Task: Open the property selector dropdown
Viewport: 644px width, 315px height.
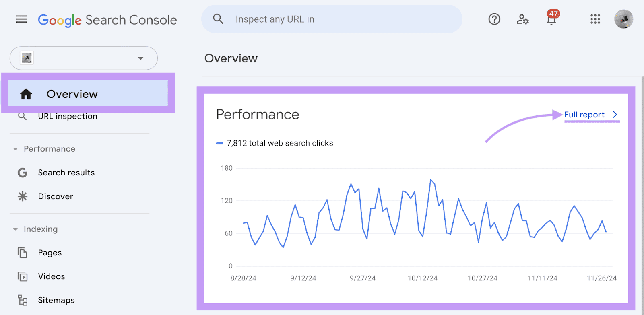Action: tap(84, 58)
